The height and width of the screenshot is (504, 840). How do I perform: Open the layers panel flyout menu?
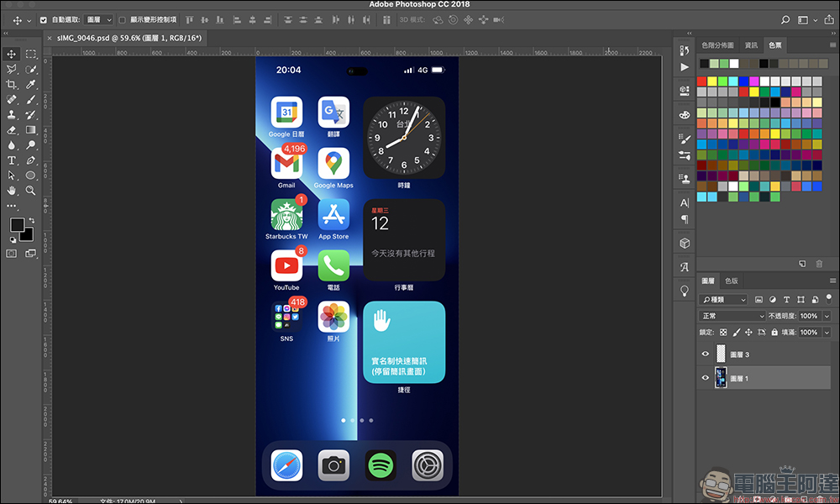click(832, 281)
